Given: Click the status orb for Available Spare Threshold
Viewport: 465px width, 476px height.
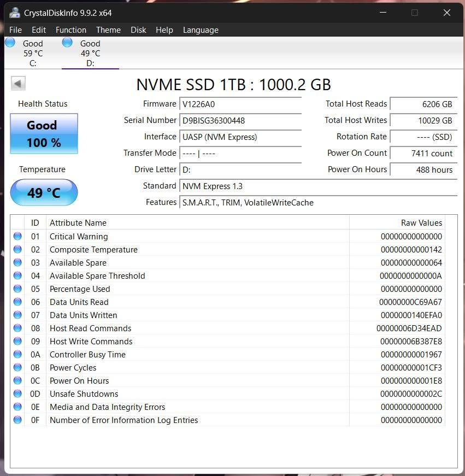Looking at the screenshot, I should (x=17, y=275).
